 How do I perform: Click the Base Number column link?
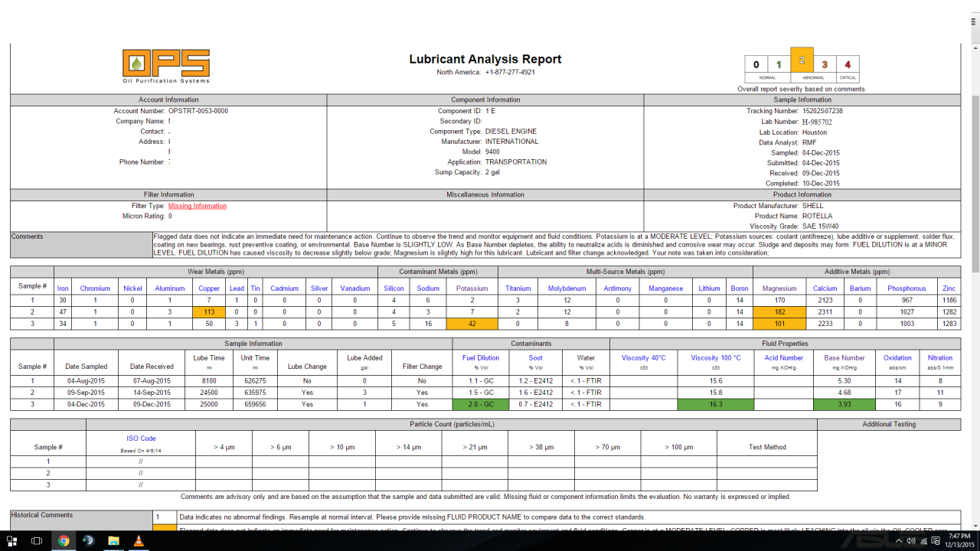tap(844, 357)
